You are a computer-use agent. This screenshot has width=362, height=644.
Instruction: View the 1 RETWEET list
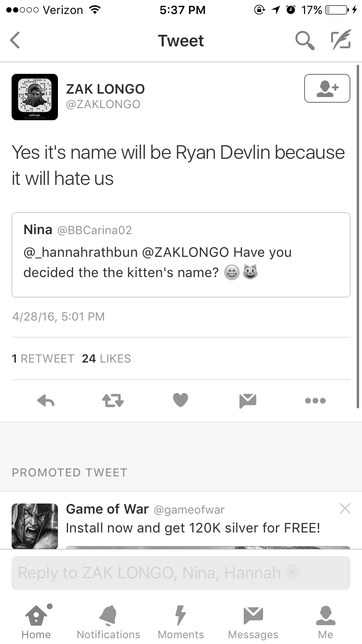(x=43, y=359)
